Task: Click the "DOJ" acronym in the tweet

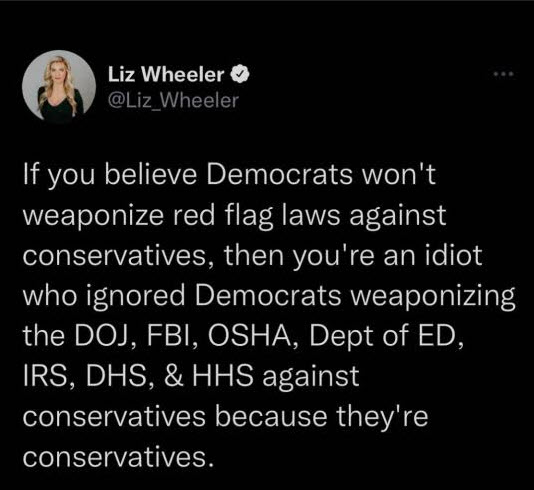Action: tap(104, 336)
